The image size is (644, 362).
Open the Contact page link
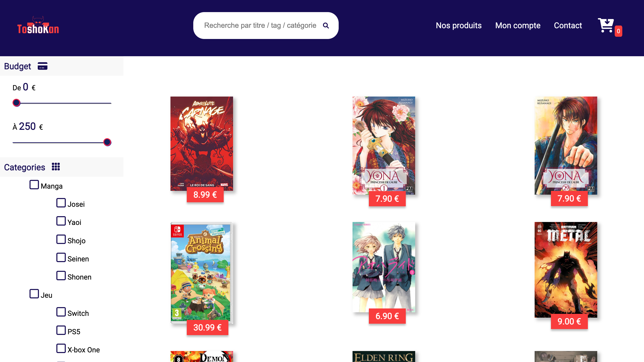(568, 26)
